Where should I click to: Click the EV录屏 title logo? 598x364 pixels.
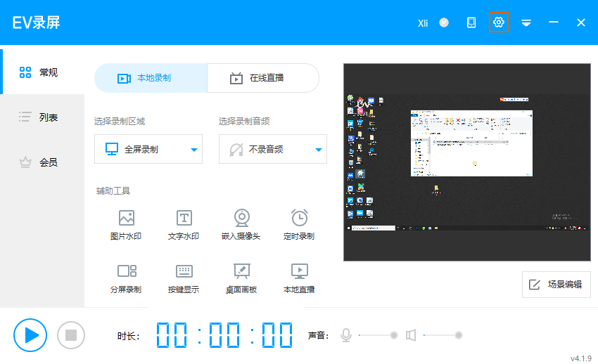(36, 22)
